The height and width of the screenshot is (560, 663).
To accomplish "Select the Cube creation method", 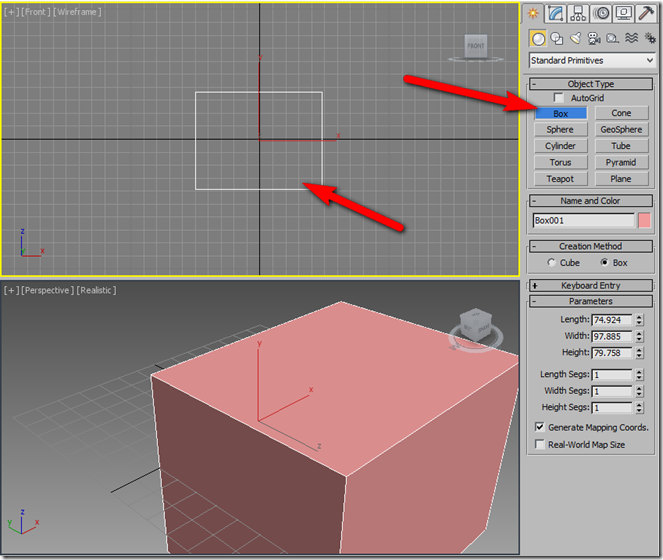I will tap(552, 263).
